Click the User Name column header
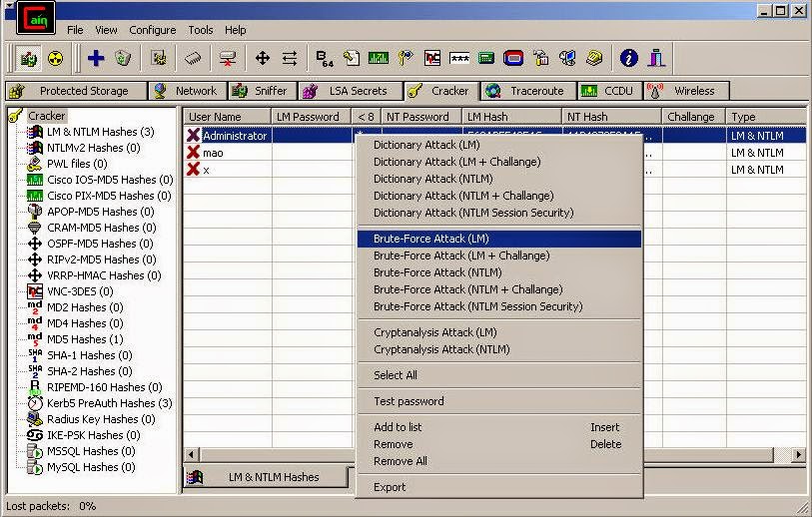Viewport: 812px width, 517px height. [228, 117]
